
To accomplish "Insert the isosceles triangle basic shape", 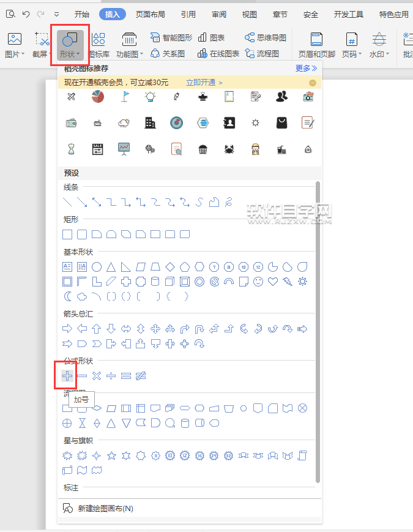I will tap(111, 267).
